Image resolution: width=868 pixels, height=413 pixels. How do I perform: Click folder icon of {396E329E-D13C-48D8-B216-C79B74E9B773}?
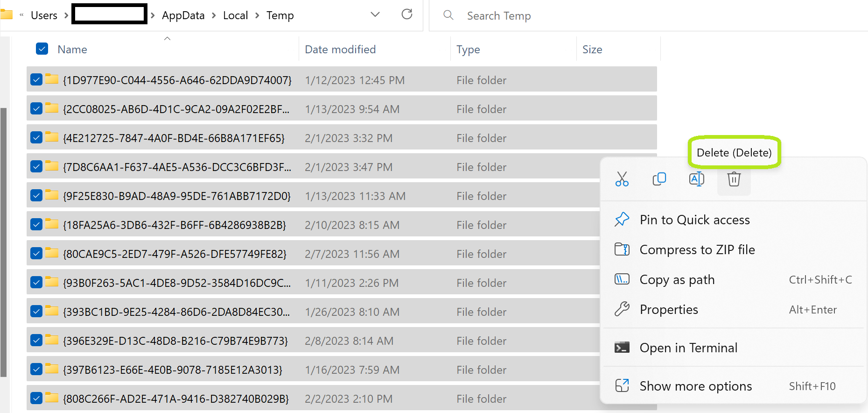pos(52,340)
